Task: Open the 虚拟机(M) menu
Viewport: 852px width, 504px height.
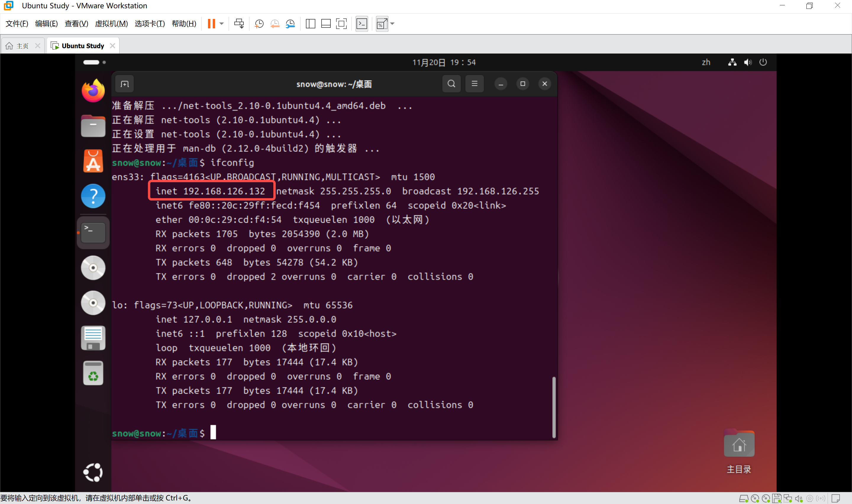Action: (111, 24)
